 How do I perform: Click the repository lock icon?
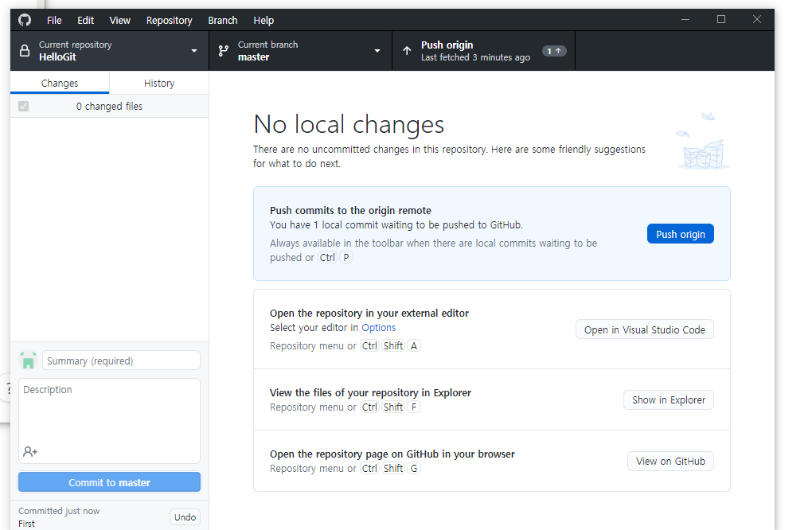(25, 51)
